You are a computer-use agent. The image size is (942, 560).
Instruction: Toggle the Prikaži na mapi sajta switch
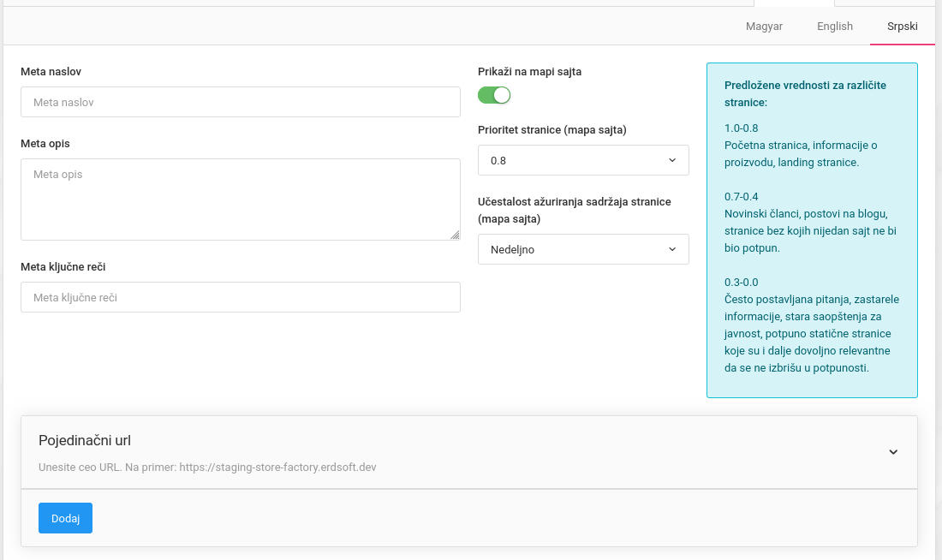coord(494,95)
